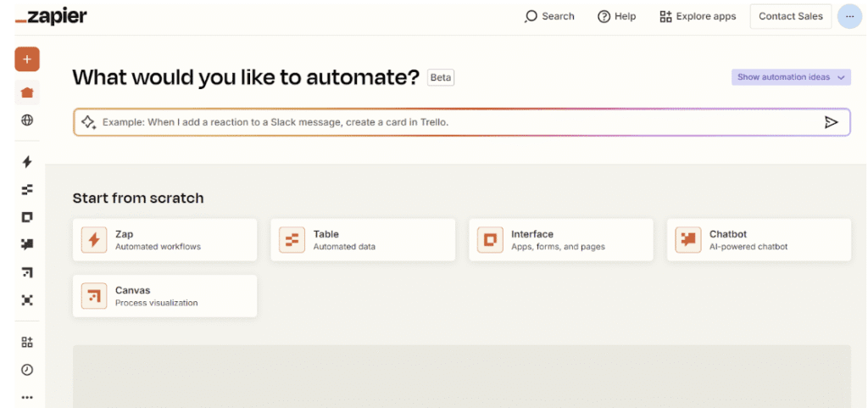Click the Zapier logo
Screen dimensions: 868x408
[x=51, y=17]
